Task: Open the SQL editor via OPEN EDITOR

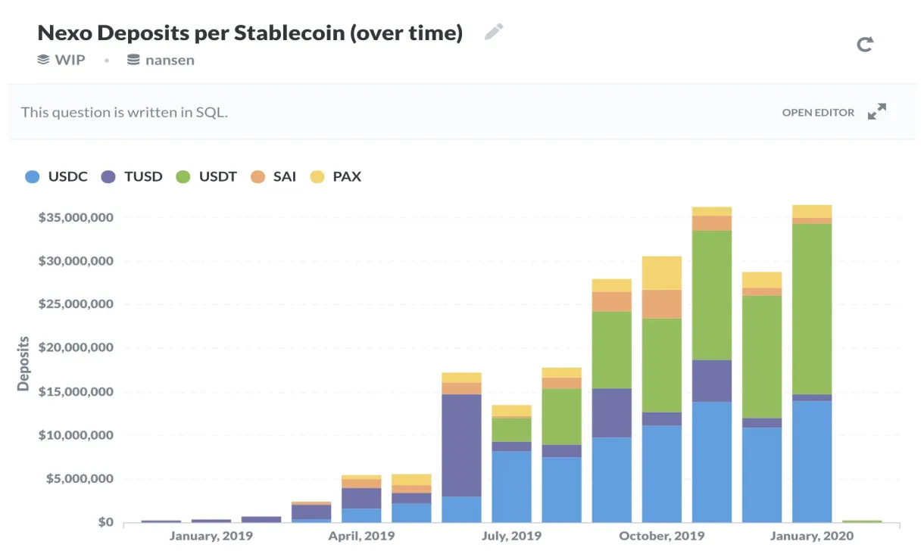Action: 818,113
